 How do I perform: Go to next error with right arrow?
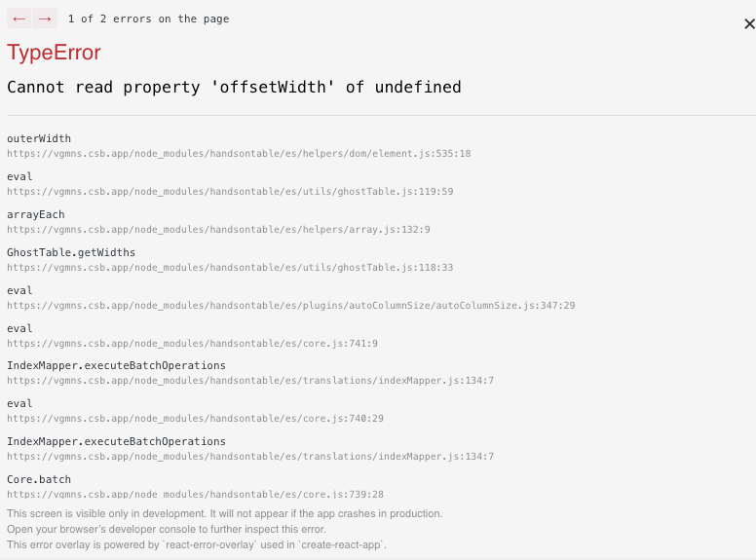pos(45,19)
